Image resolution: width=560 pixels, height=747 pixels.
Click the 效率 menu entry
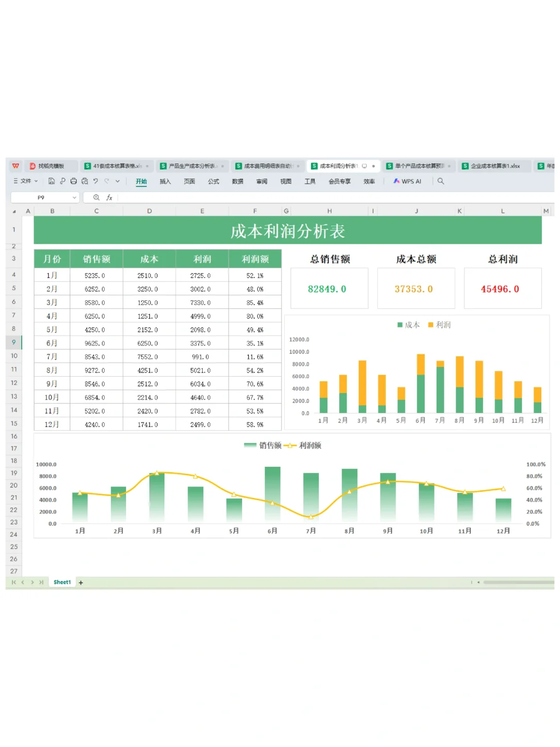[x=369, y=181]
